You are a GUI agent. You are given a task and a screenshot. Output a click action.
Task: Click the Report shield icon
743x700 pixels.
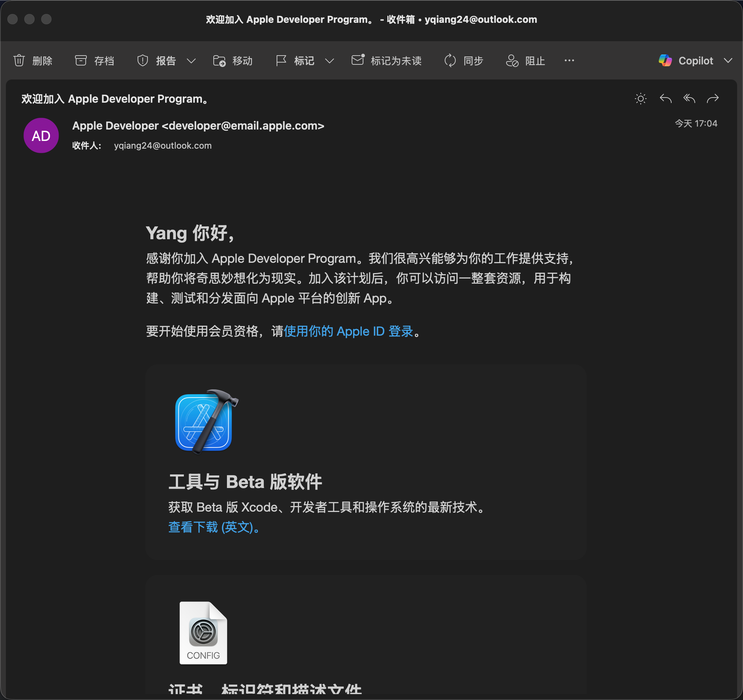(143, 61)
